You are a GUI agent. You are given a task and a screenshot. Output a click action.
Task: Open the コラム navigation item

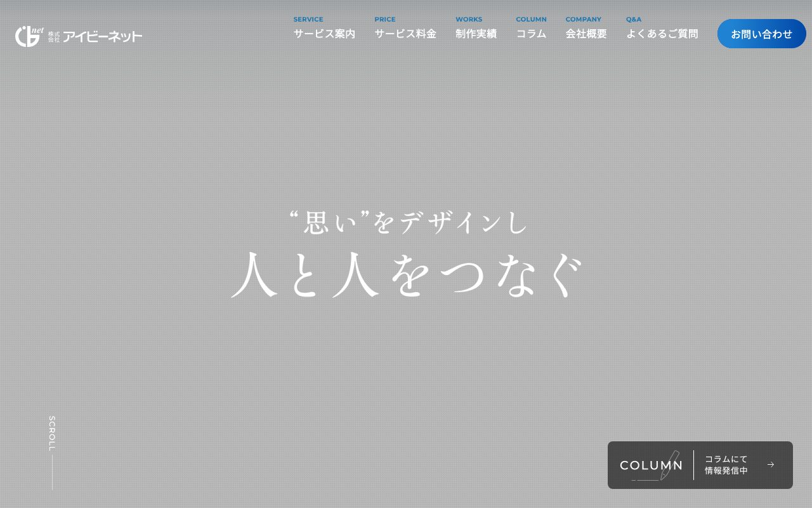click(531, 34)
